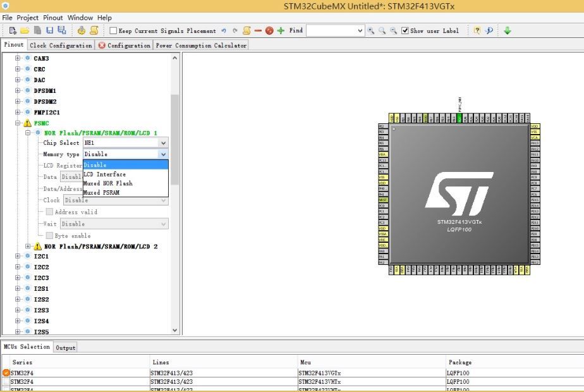Click warning icon beside NOR Flash/PSRAM/SRAM/ROM/LCD 2
This screenshot has height=392, width=584.
pyautogui.click(x=38, y=247)
